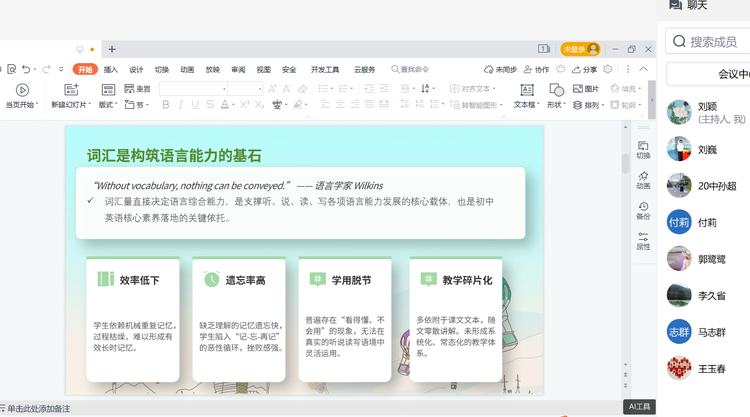Viewport: 750px width, 417px height.
Task: Click the Outline (轮廓) button
Action: tap(626, 105)
